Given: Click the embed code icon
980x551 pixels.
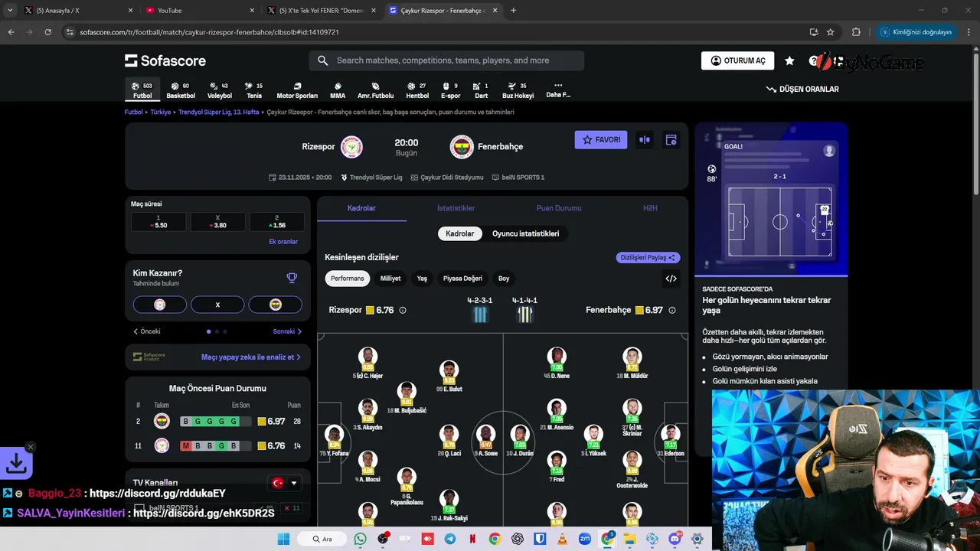Looking at the screenshot, I should [x=671, y=279].
